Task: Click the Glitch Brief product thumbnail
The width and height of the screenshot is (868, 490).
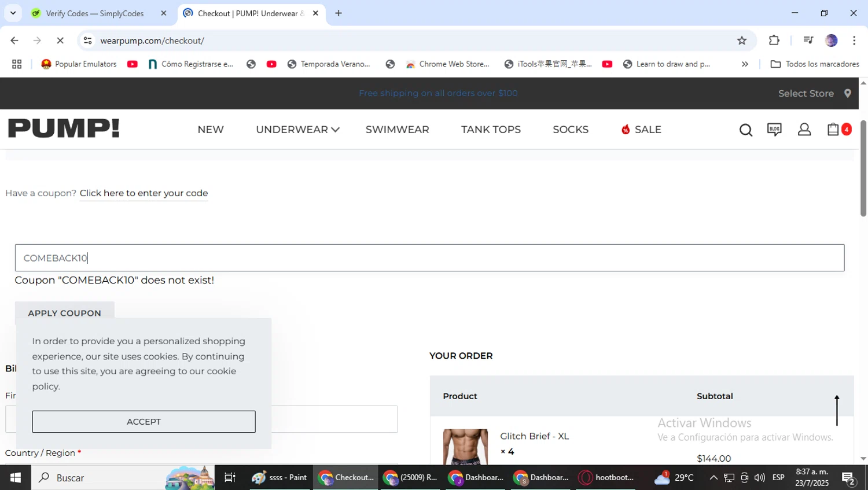Action: pos(465,447)
